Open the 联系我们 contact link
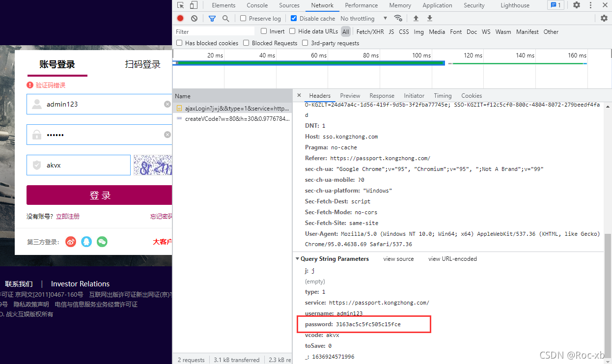This screenshot has height=364, width=612. (19, 284)
